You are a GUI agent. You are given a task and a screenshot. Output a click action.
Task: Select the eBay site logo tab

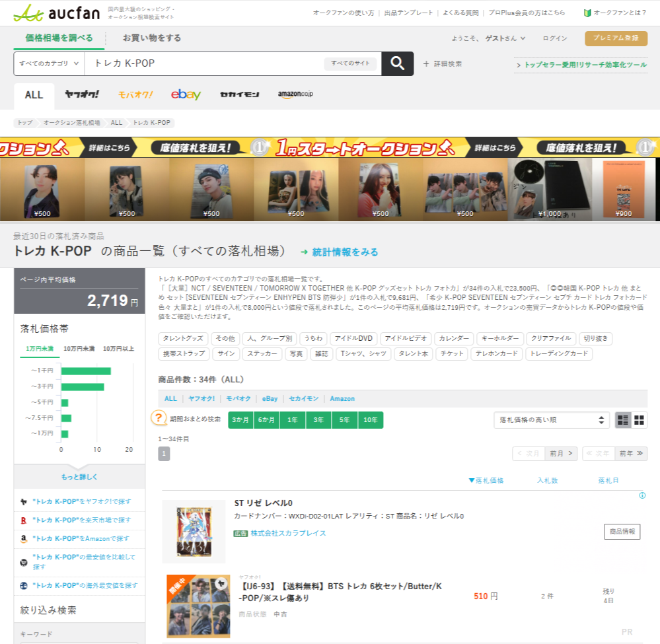(186, 94)
